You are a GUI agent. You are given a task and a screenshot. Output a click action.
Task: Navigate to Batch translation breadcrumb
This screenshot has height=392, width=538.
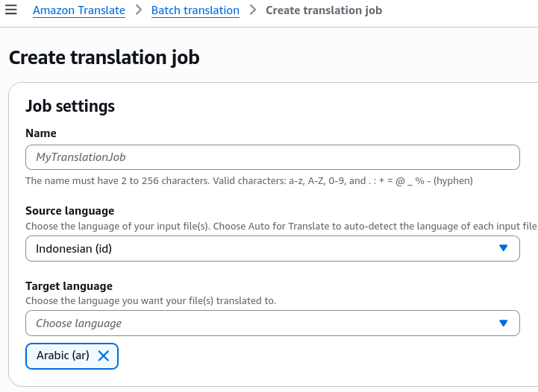tap(196, 10)
